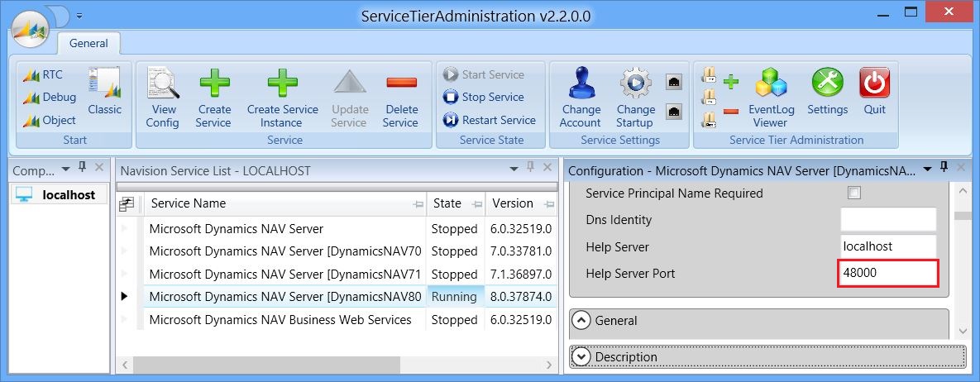This screenshot has height=382, width=980.
Task: Open Change Startup options
Action: click(635, 98)
